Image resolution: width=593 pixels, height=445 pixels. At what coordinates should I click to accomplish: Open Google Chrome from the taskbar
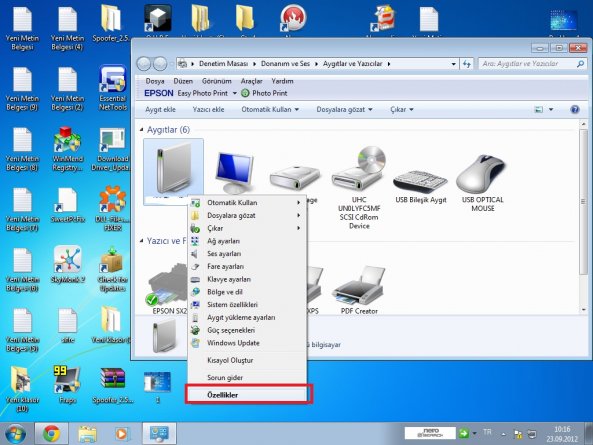point(51,433)
